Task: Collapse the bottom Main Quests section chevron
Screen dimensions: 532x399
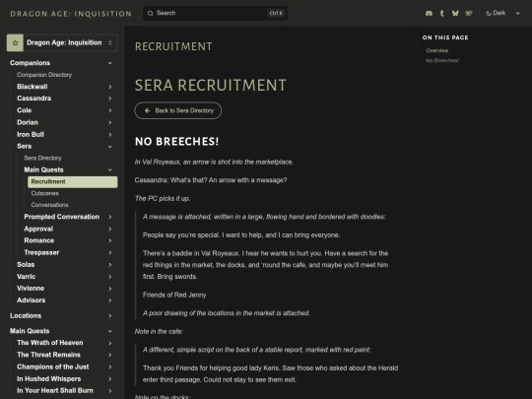Action: pyautogui.click(x=110, y=331)
